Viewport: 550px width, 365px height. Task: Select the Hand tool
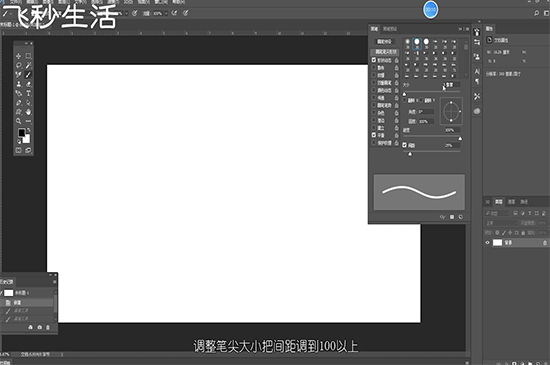coord(28,112)
